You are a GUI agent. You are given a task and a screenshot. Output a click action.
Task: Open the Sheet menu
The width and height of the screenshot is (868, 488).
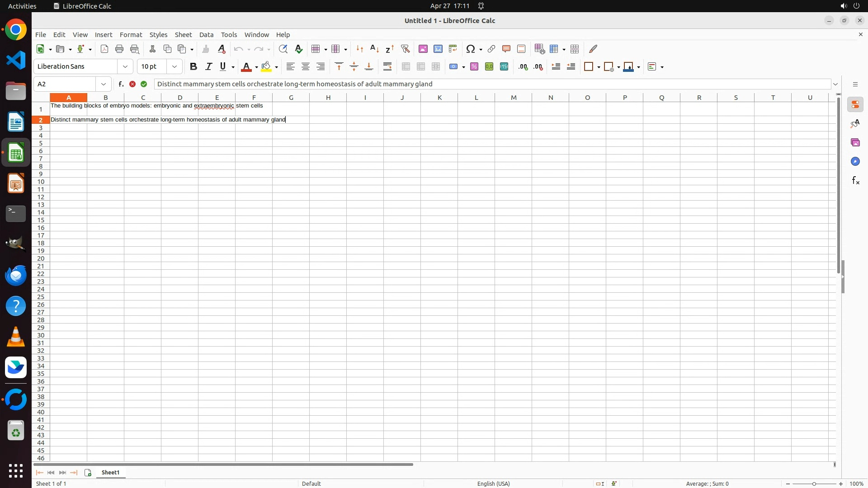[183, 35]
